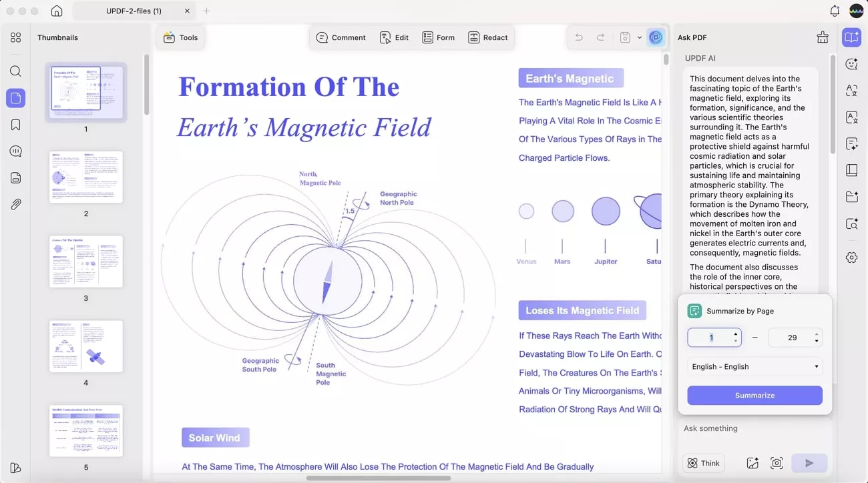
Task: Open the search tool in left sidebar
Action: click(15, 71)
